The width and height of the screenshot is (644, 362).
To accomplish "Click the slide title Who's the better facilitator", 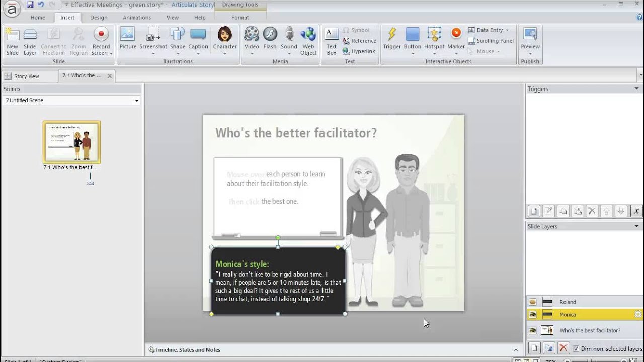I will [296, 133].
